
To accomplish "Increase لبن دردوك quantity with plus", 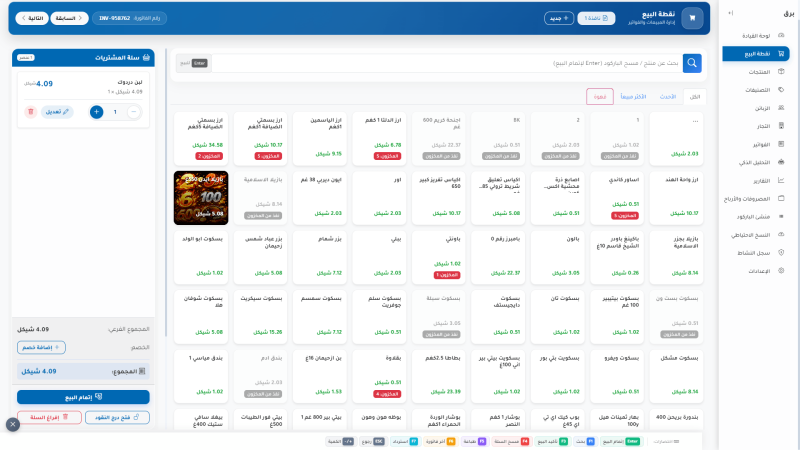I will 96,112.
